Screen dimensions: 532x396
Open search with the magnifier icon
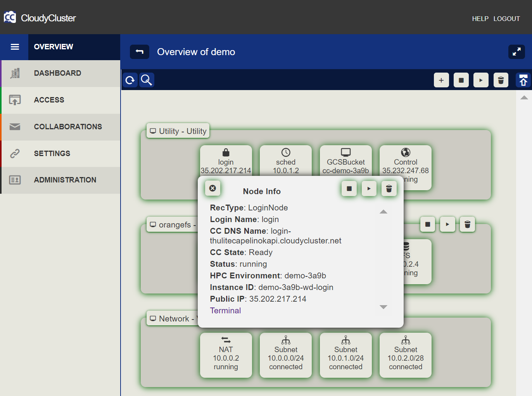(147, 80)
